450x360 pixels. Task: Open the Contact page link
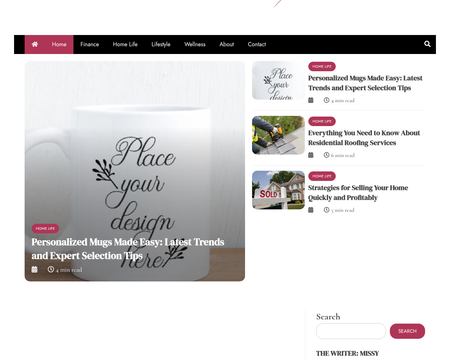(257, 44)
